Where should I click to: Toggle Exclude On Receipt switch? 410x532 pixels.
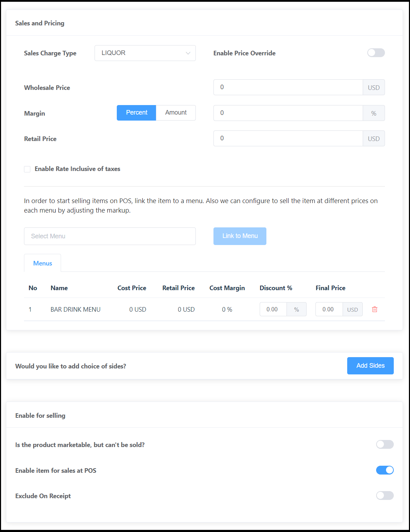click(x=385, y=496)
